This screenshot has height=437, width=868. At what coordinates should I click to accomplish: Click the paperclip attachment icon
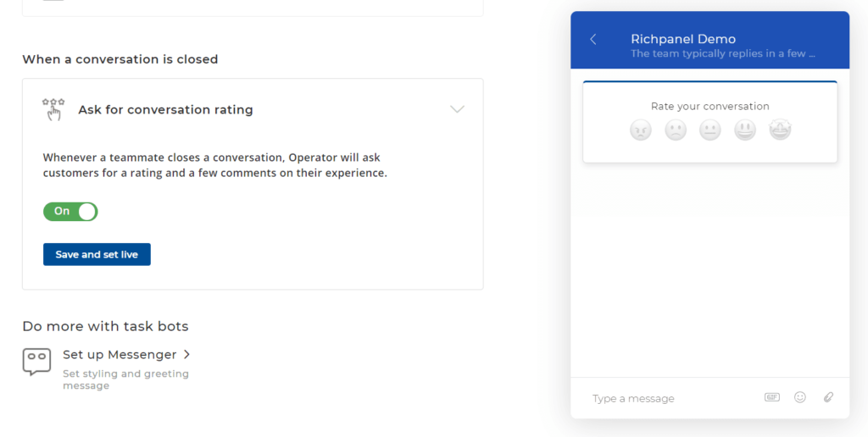click(x=829, y=397)
